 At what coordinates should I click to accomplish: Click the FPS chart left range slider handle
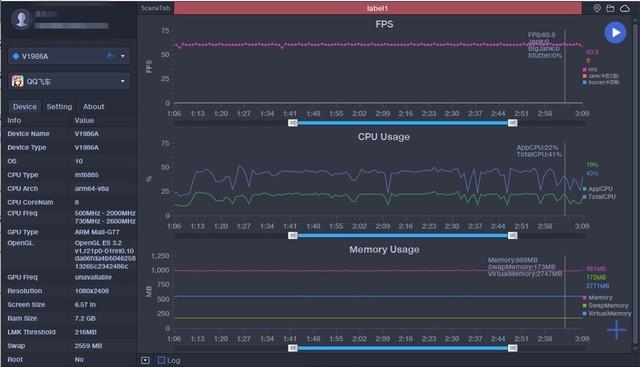click(293, 123)
